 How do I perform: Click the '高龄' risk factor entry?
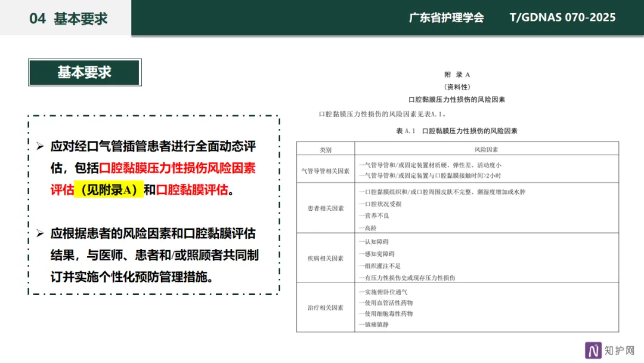coord(367,227)
